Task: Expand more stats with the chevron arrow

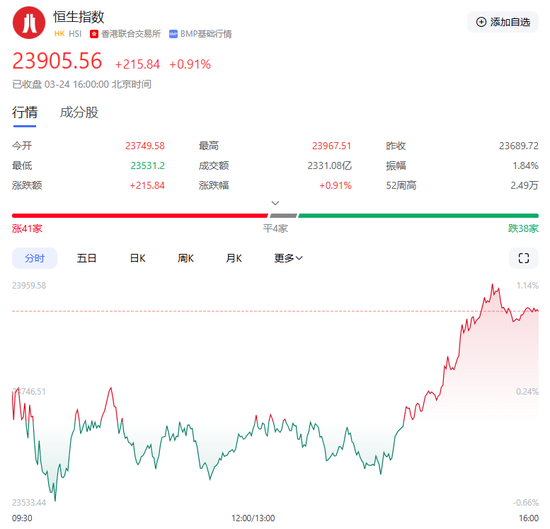Action: [275, 203]
